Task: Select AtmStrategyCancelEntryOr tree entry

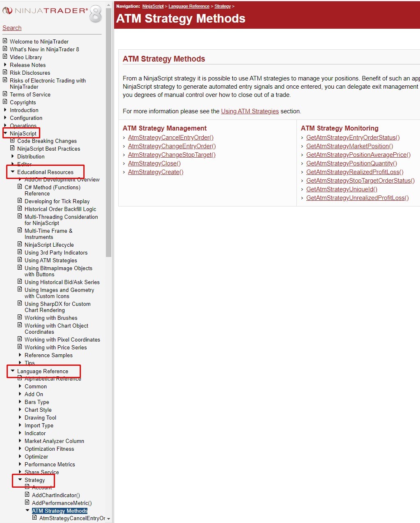Action: pyautogui.click(x=72, y=518)
